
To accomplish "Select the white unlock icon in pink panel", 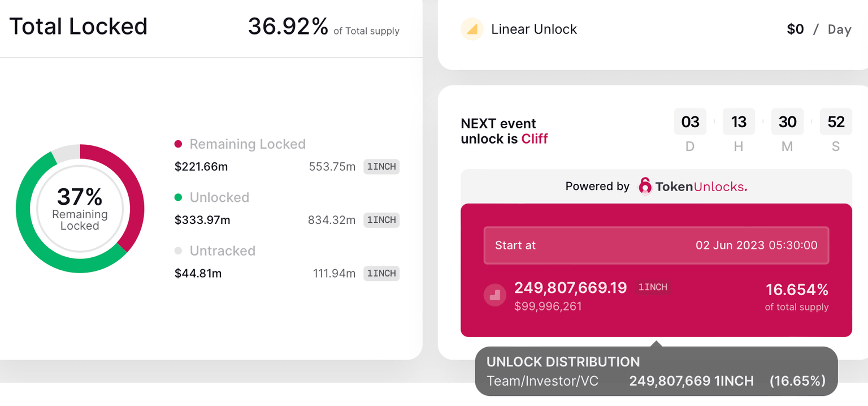I will 494,295.
